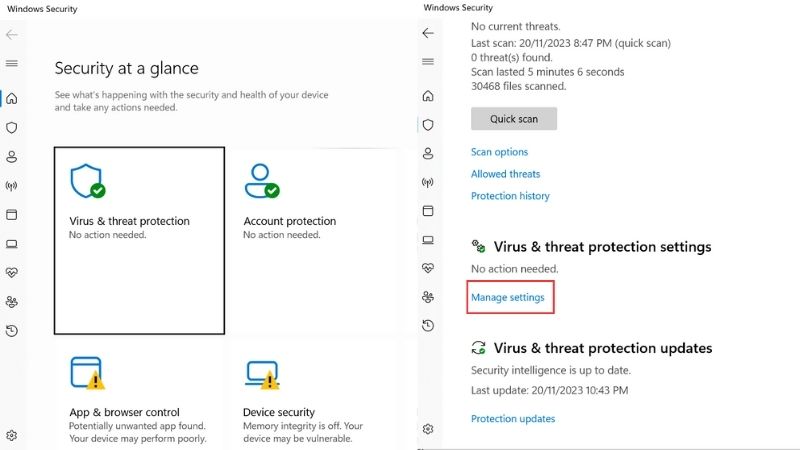The image size is (800, 450).
Task: Open Settings gear in left window
Action: coord(12,435)
